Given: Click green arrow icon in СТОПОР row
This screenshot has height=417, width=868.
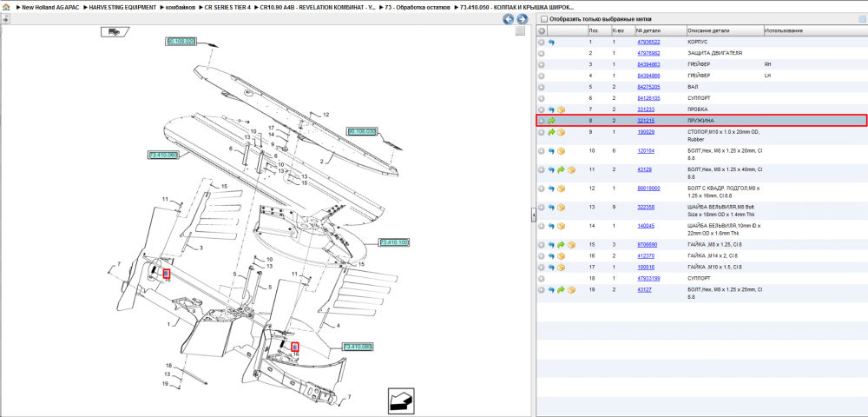Looking at the screenshot, I should [x=551, y=132].
